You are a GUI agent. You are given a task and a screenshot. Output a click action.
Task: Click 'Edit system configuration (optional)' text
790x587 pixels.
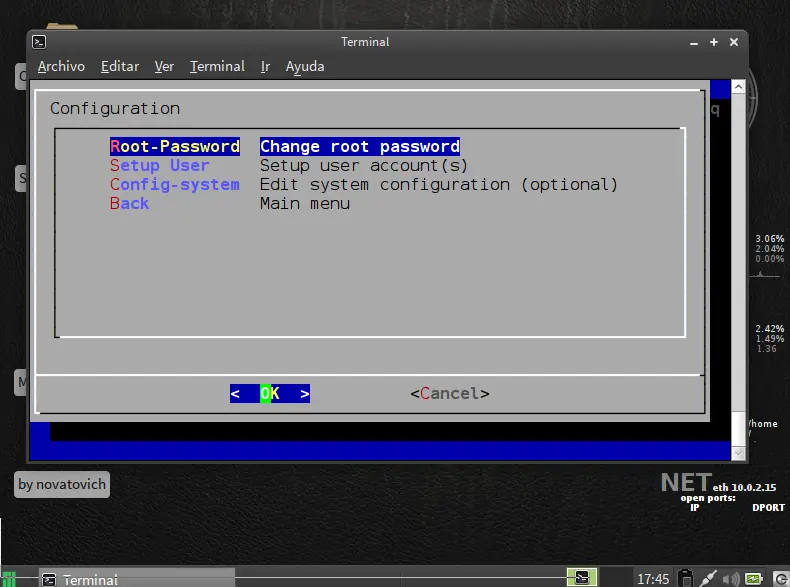439,184
